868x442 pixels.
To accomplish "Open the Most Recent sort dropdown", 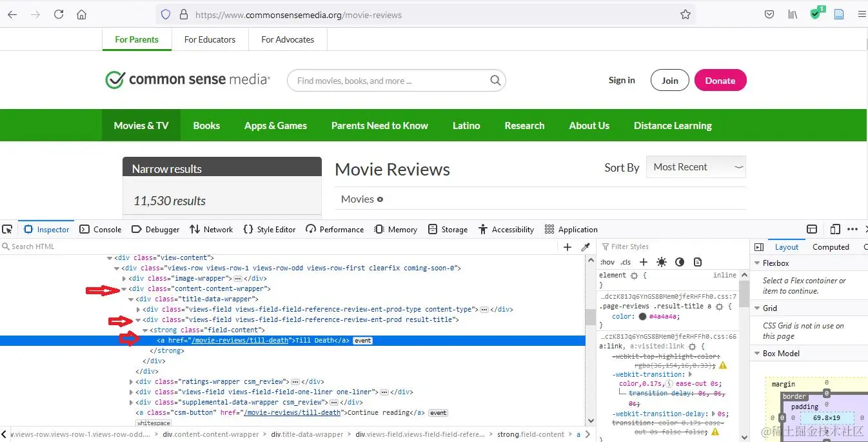I will 696,166.
